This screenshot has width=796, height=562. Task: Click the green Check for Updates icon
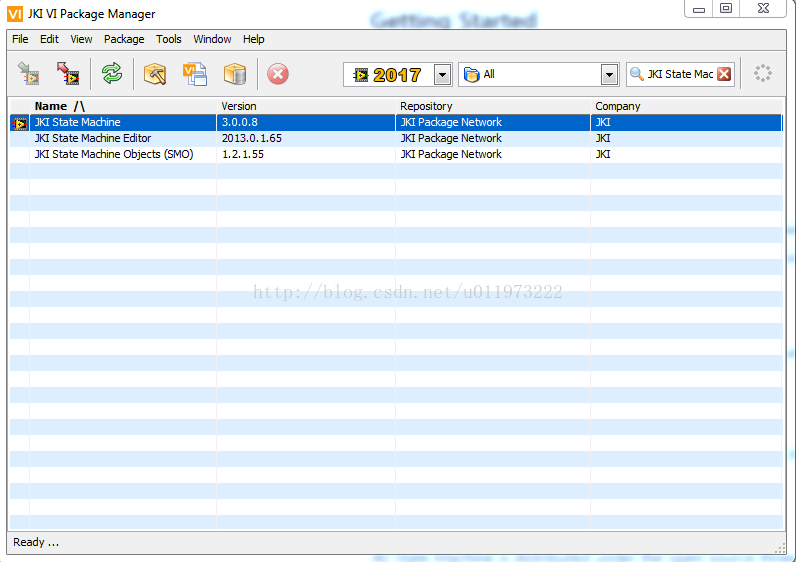[x=112, y=74]
